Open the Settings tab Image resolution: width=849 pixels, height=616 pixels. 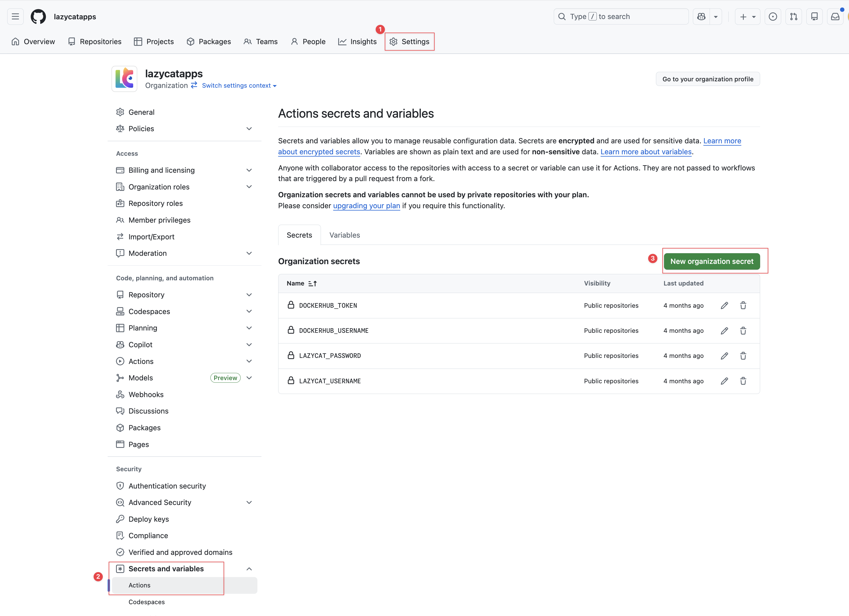click(409, 42)
